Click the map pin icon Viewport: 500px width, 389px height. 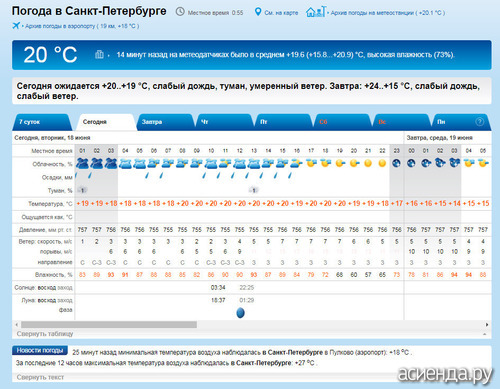258,12
